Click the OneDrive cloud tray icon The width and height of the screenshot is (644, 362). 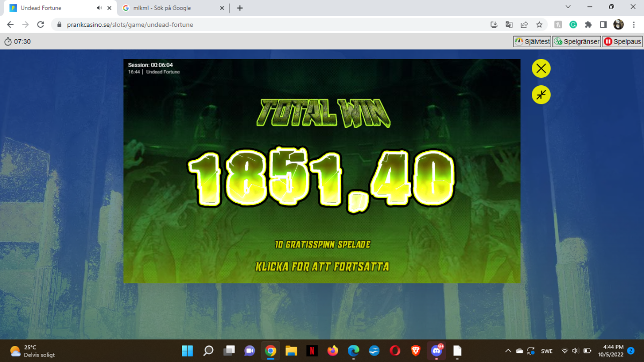[519, 351]
